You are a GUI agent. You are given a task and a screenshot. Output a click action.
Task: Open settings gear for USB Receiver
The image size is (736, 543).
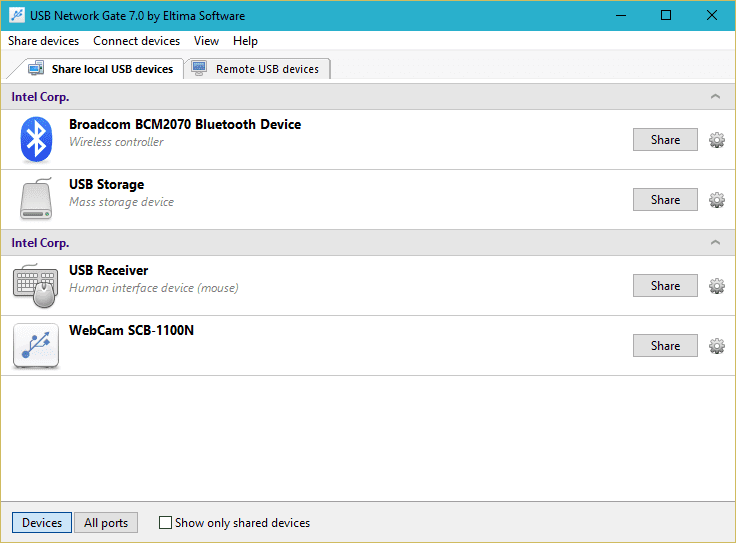tap(716, 286)
